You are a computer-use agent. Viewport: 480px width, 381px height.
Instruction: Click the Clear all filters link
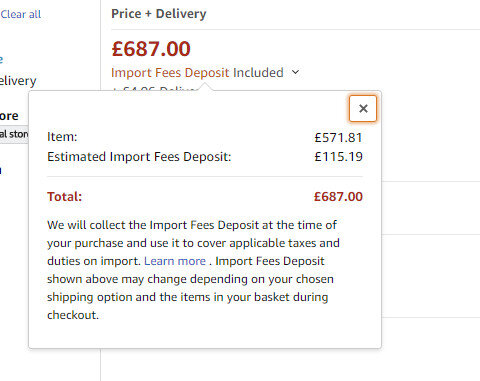click(x=21, y=14)
